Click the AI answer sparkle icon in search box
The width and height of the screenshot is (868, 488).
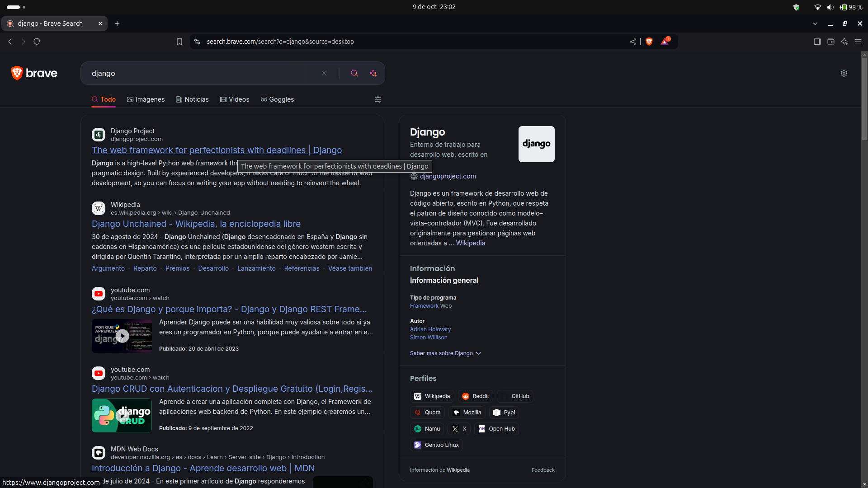tap(373, 73)
